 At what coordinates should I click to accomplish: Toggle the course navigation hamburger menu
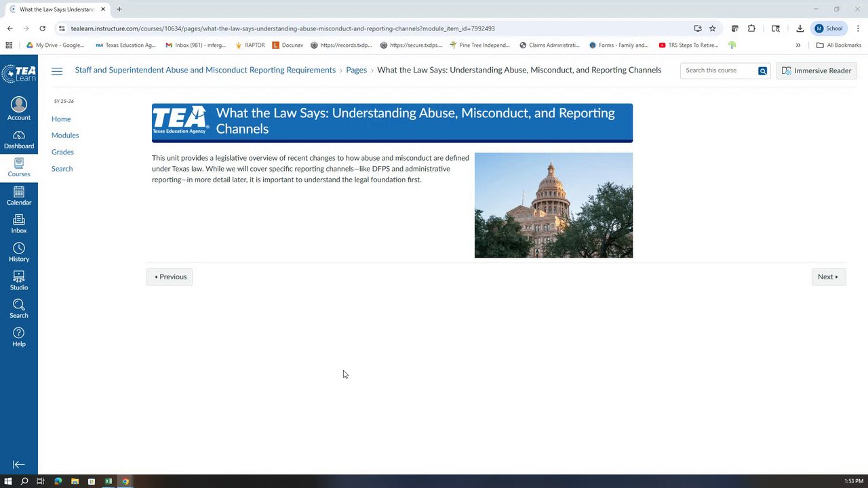[57, 70]
